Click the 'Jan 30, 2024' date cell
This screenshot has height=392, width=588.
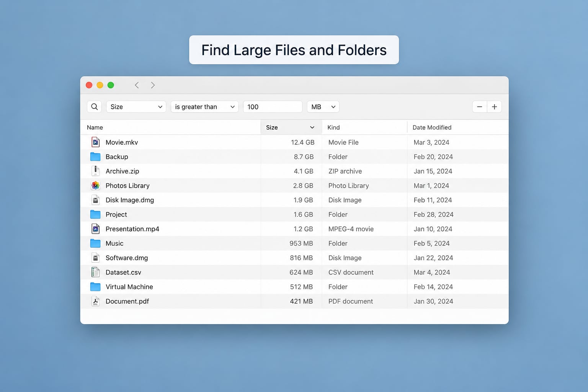[433, 301]
